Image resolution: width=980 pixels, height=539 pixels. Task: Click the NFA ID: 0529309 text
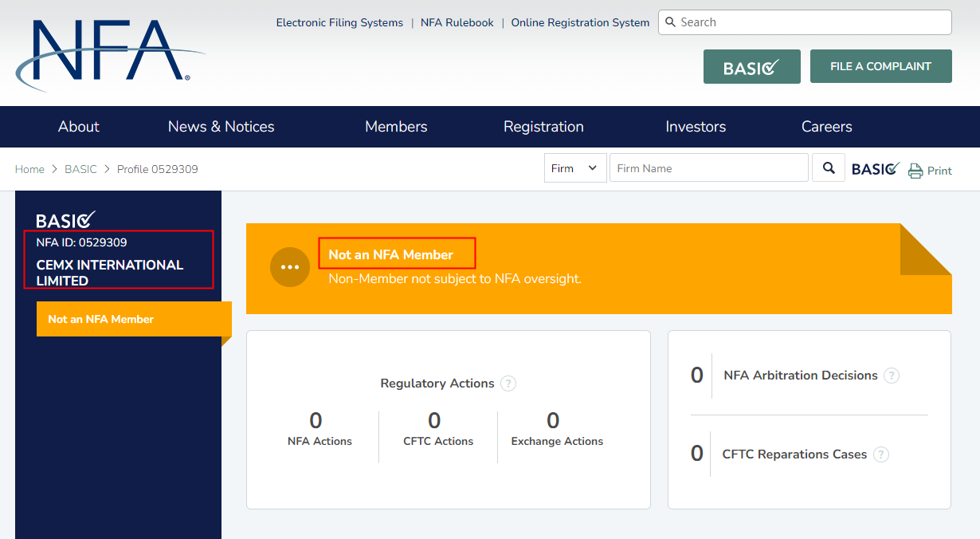point(81,242)
